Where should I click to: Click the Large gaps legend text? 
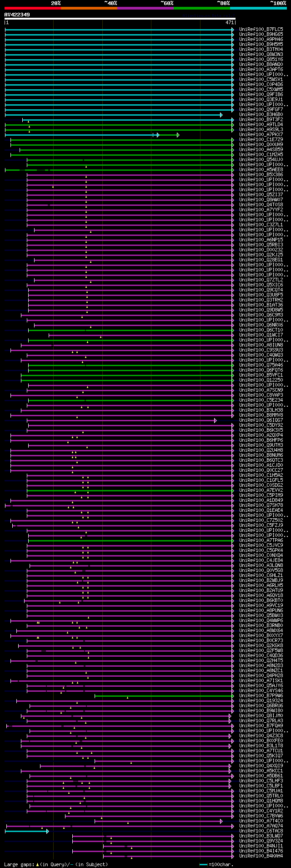coord(56,864)
